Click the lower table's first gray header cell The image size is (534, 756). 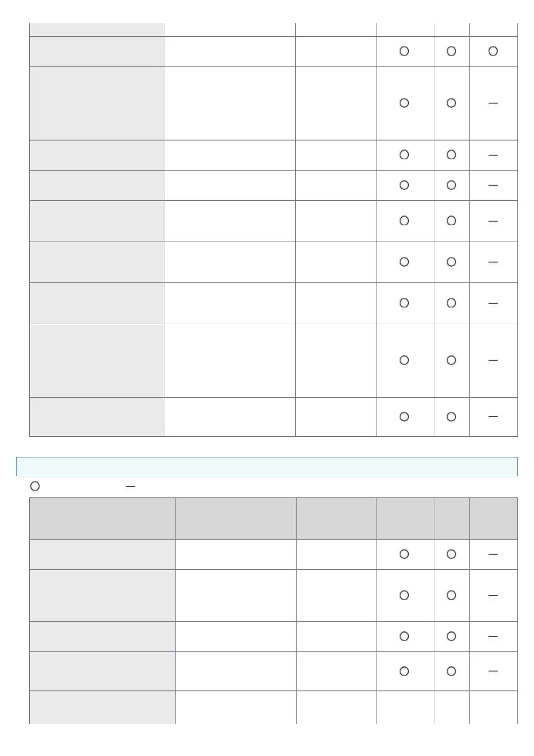tap(102, 519)
